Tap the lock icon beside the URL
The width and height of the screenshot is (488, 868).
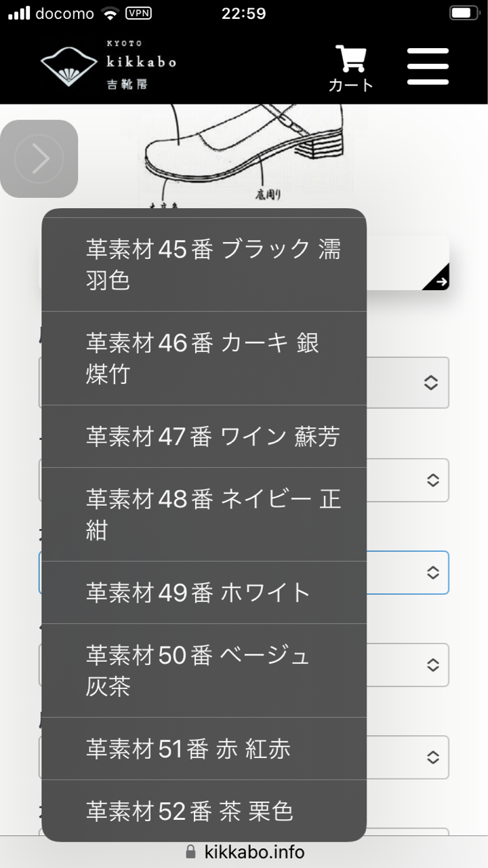click(191, 852)
